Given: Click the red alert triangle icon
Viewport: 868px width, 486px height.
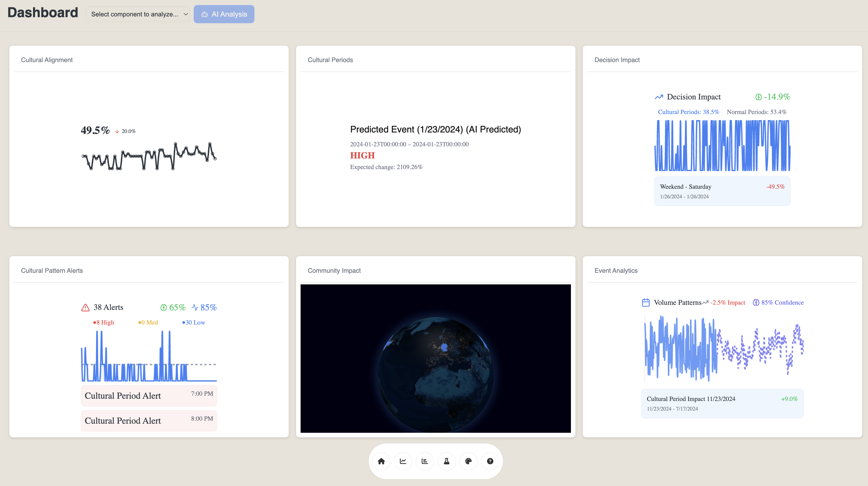Looking at the screenshot, I should (85, 308).
